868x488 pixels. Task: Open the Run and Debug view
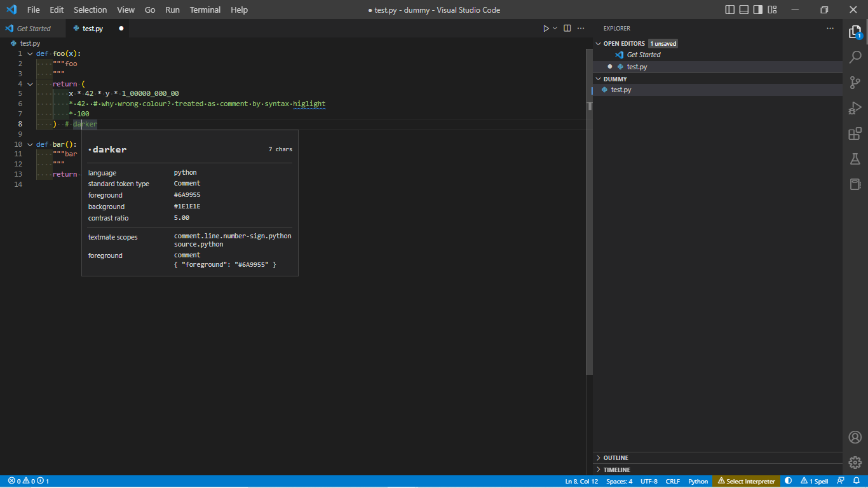[855, 107]
